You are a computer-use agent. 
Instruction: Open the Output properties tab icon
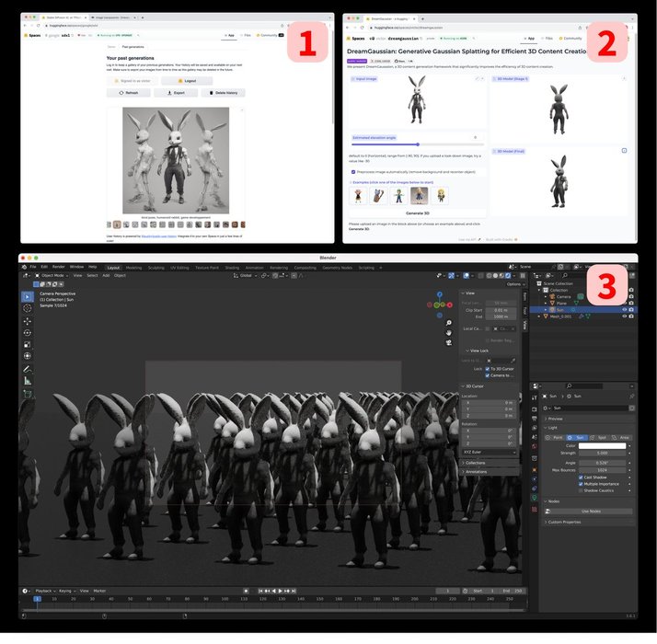[535, 419]
